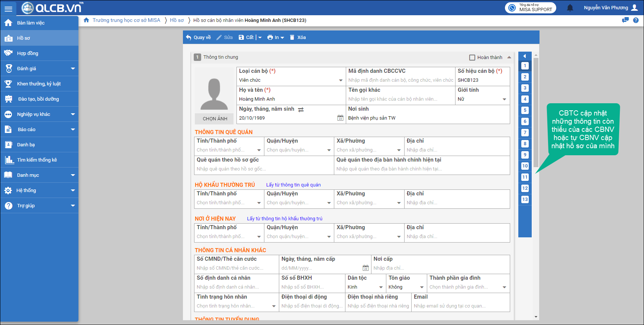Click the feedback chat icon
The width and height of the screenshot is (644, 325).
point(625,20)
